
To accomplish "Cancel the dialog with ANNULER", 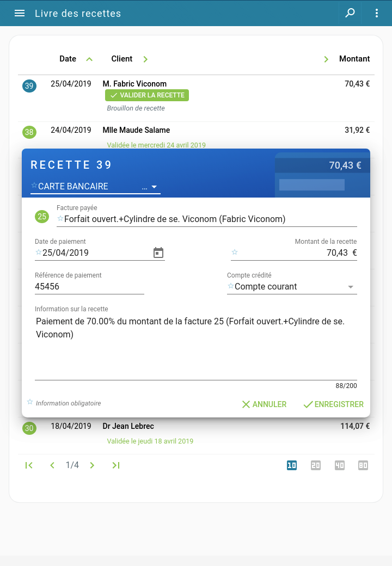I will pyautogui.click(x=264, y=404).
